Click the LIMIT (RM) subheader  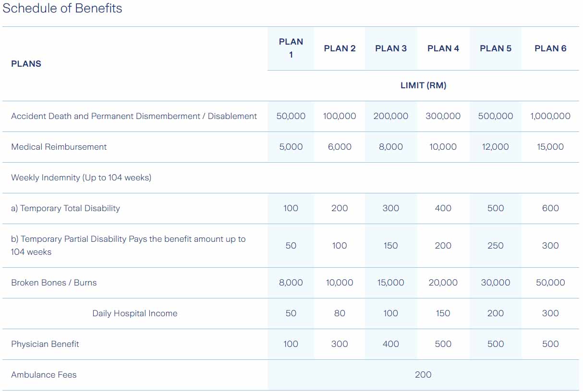(423, 85)
